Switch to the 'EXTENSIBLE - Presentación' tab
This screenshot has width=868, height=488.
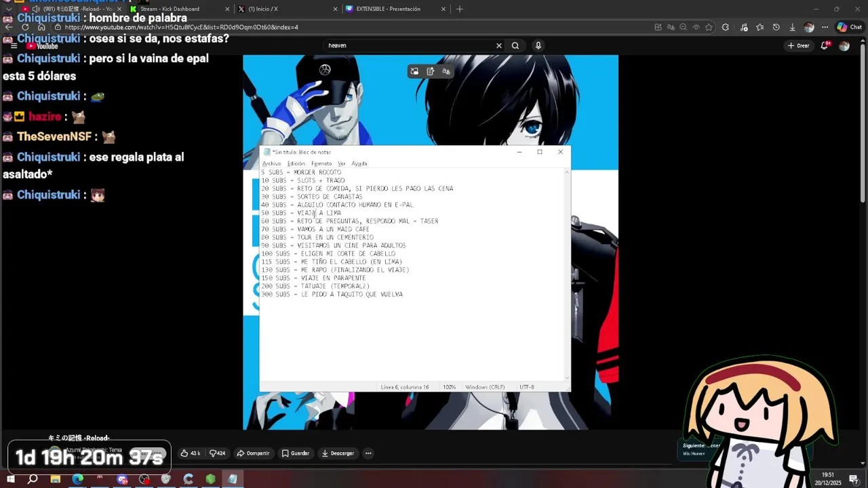[x=395, y=9]
